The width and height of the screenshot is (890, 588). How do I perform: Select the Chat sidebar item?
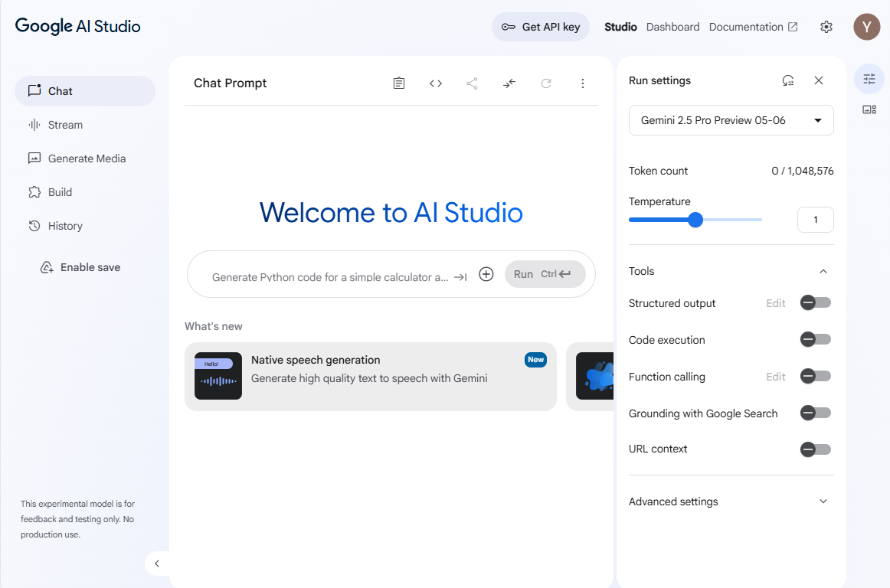pos(85,91)
